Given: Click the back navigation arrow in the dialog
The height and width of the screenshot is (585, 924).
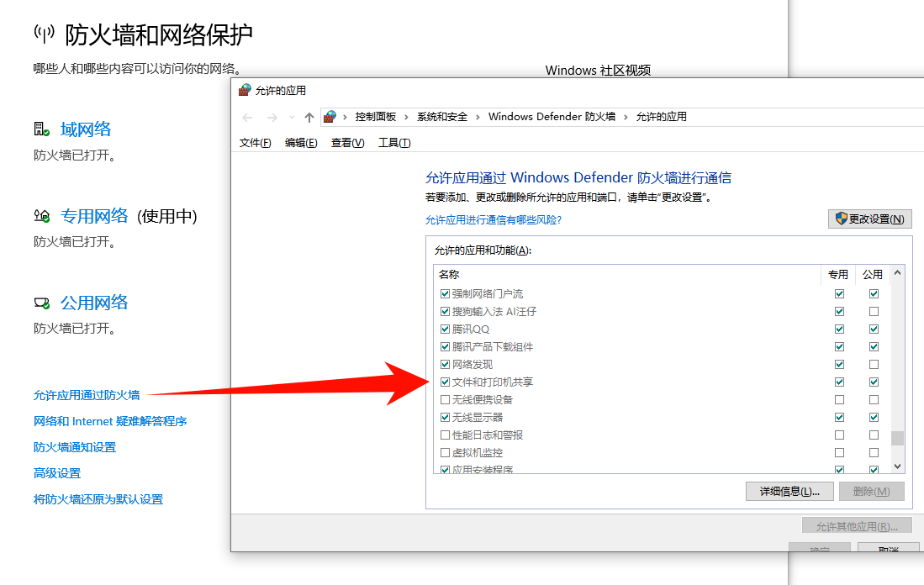Looking at the screenshot, I should tap(247, 117).
